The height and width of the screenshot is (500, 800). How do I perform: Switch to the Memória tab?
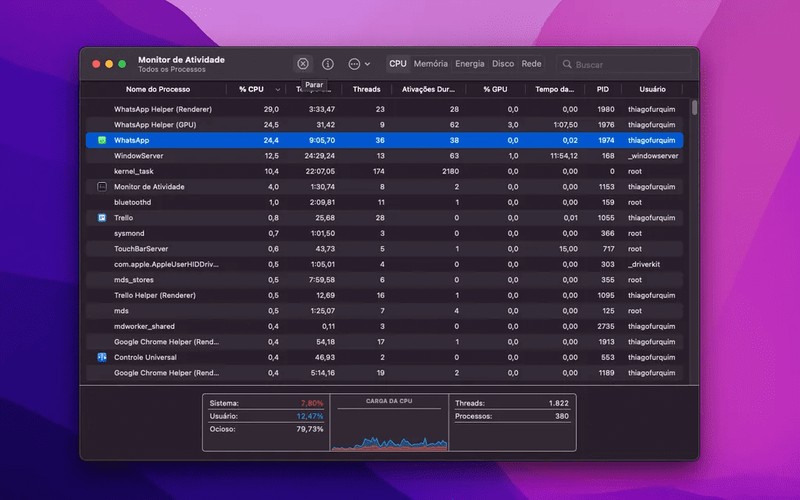tap(431, 64)
